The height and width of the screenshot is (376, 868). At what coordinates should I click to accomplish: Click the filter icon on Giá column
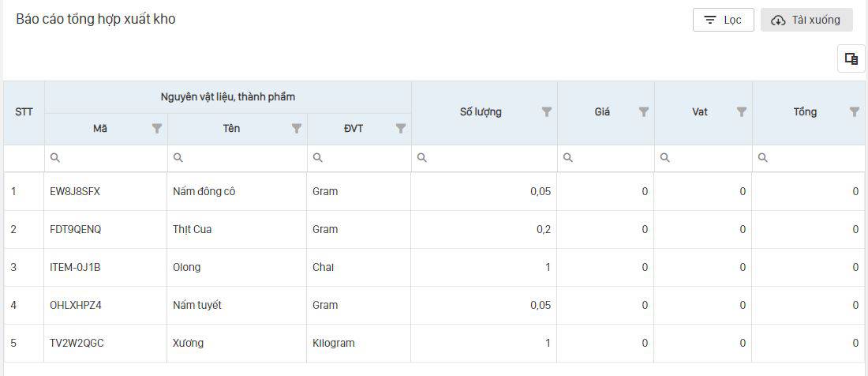pos(644,112)
